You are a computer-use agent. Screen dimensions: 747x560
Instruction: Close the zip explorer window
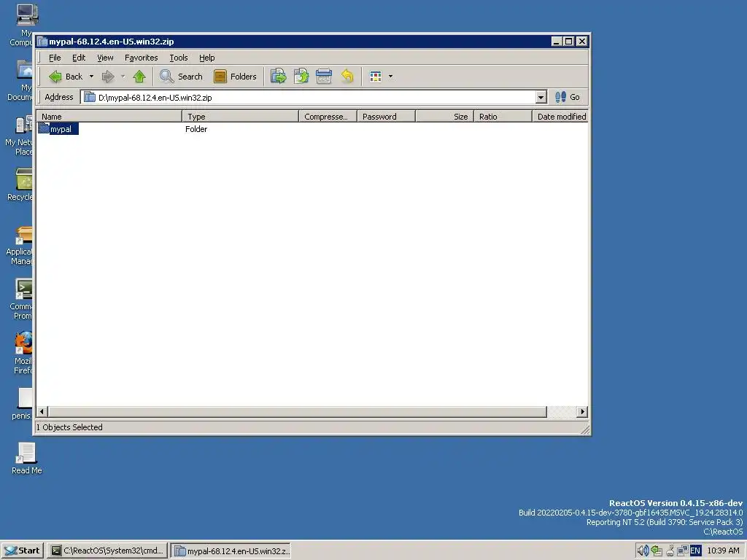[581, 42]
